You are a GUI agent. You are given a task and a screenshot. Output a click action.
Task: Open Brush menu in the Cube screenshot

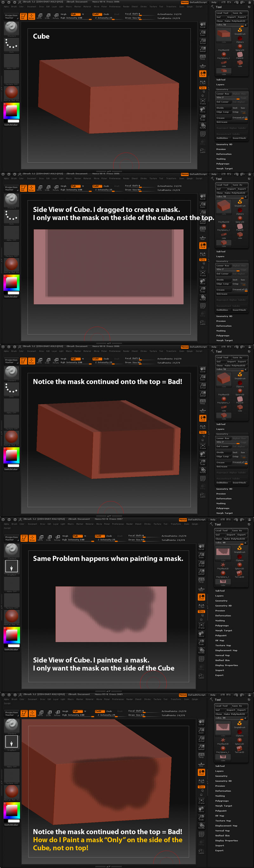[14, 6]
